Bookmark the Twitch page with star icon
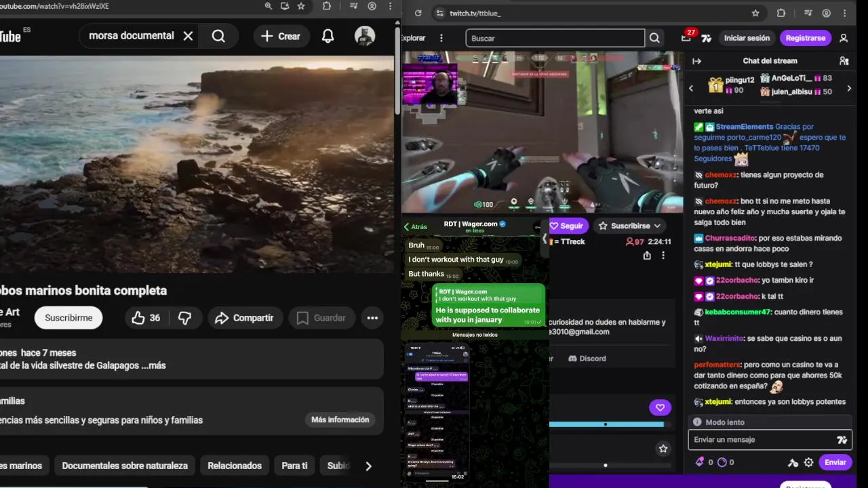 click(755, 13)
